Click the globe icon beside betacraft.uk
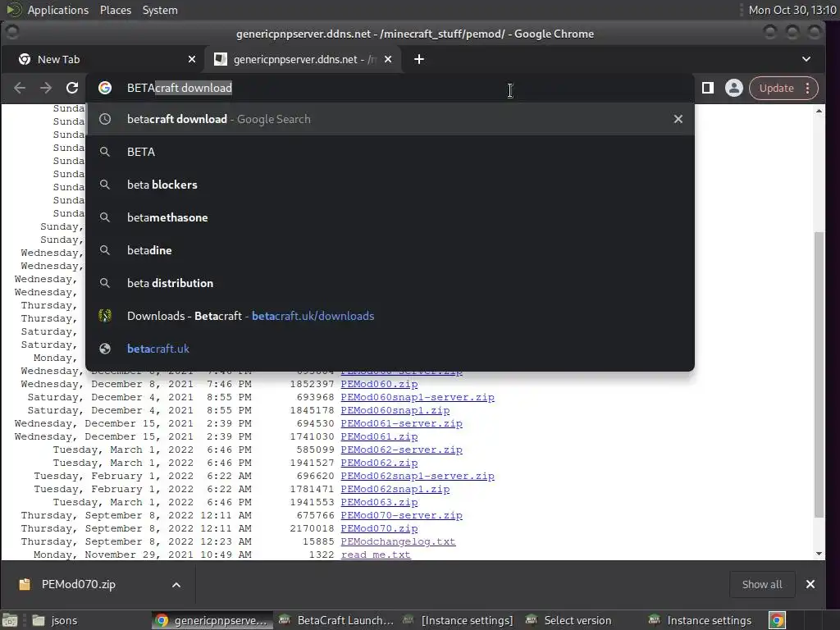Screen dimensions: 840x630 (105, 349)
